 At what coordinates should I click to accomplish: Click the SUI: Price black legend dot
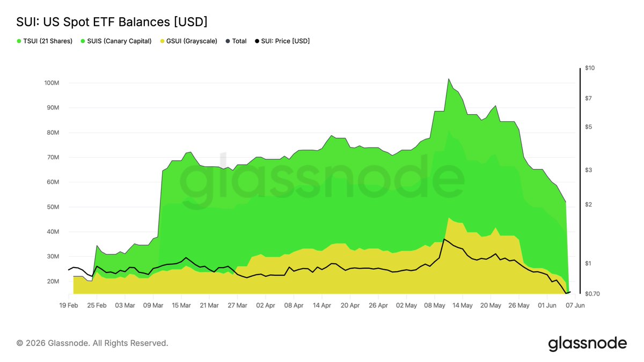[257, 41]
